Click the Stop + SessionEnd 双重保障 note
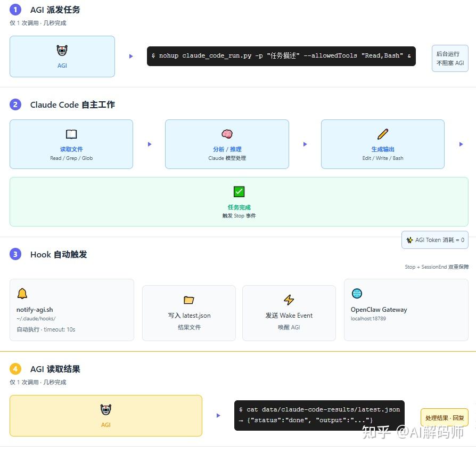The image size is (476, 452). click(x=437, y=267)
